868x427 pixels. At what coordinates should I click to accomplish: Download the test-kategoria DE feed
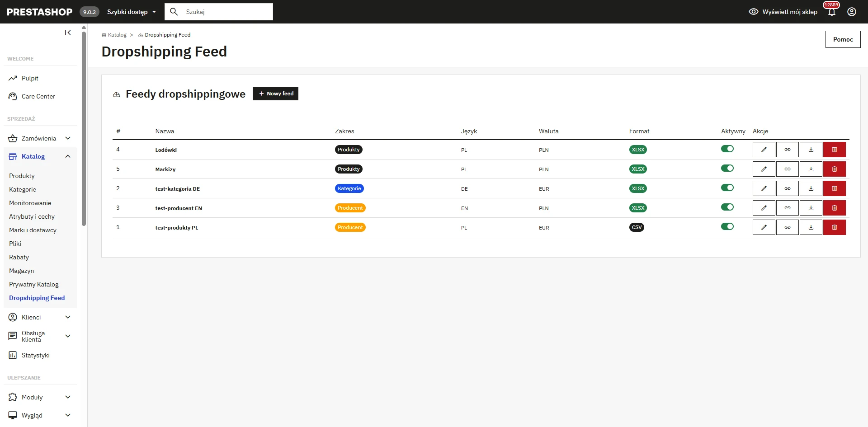[x=811, y=188]
